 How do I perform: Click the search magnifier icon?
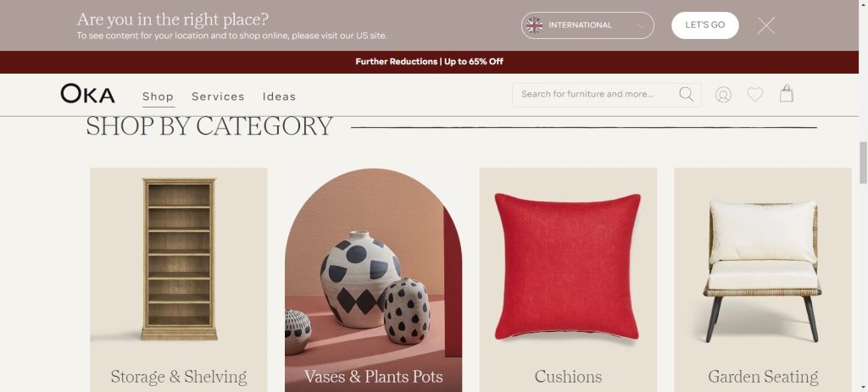[686, 95]
